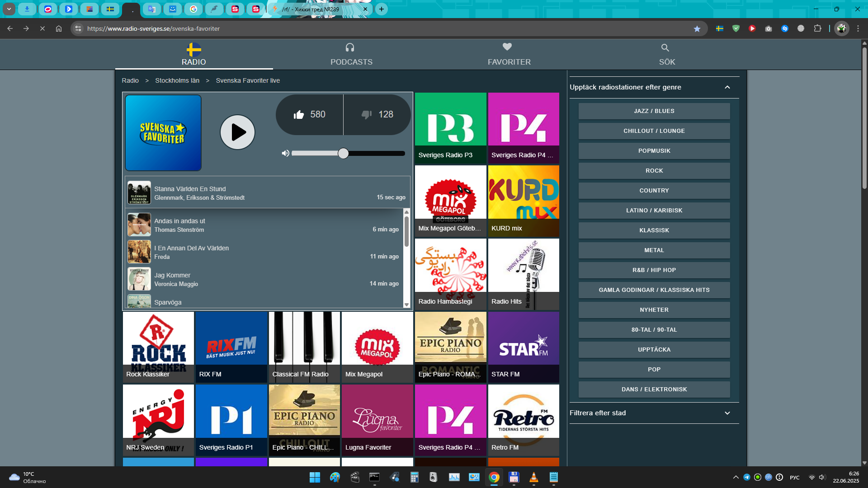
Task: Open the SÖK search tab
Action: 667,55
